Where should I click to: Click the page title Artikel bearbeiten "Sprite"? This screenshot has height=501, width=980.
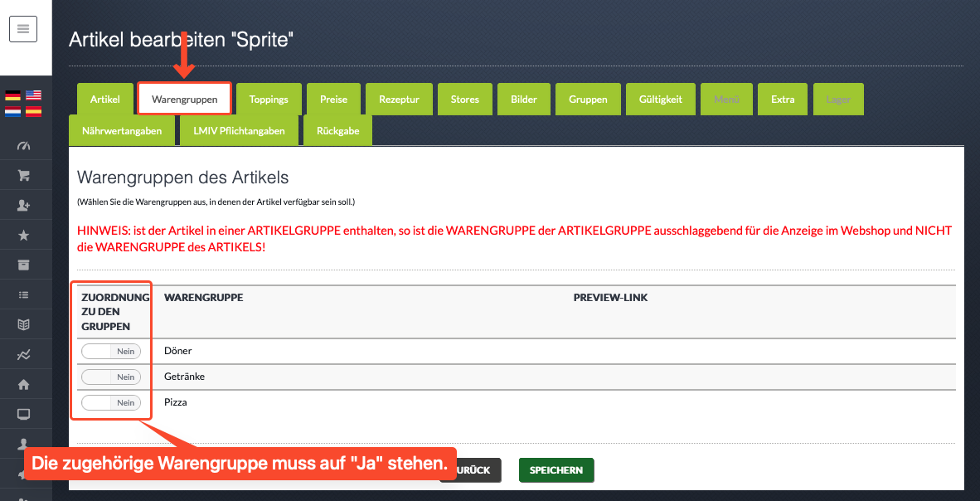pyautogui.click(x=182, y=40)
